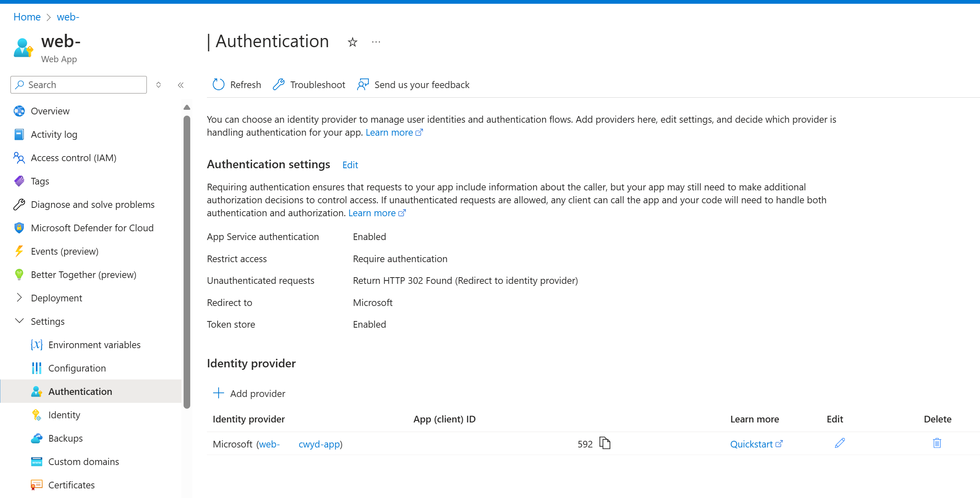Click Add provider button
This screenshot has height=498, width=980.
pyautogui.click(x=249, y=394)
